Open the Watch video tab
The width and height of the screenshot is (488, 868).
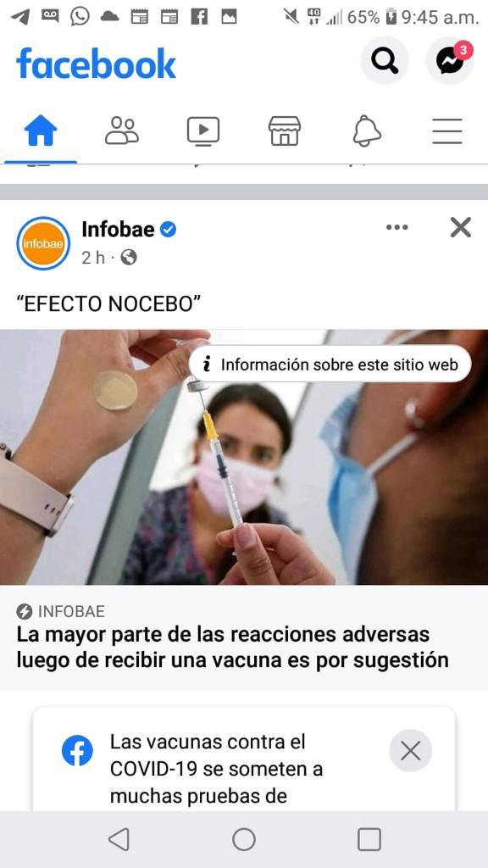pyautogui.click(x=203, y=131)
